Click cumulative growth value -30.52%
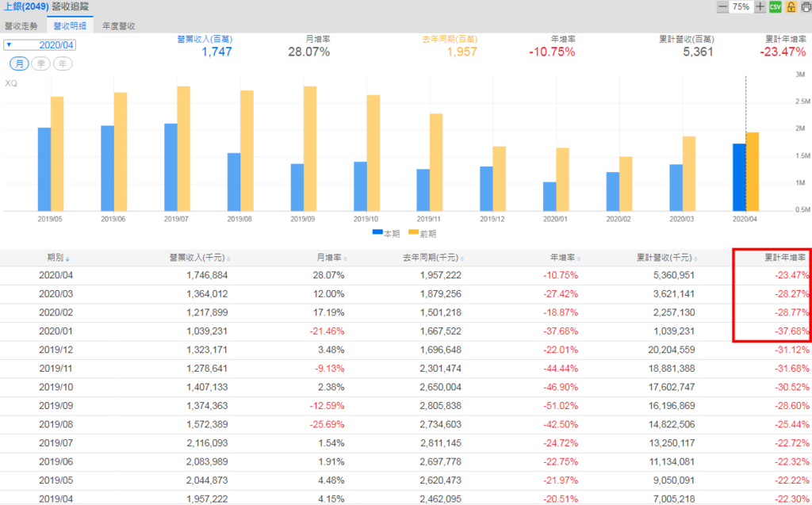Image resolution: width=812 pixels, height=505 pixels. 792,387
